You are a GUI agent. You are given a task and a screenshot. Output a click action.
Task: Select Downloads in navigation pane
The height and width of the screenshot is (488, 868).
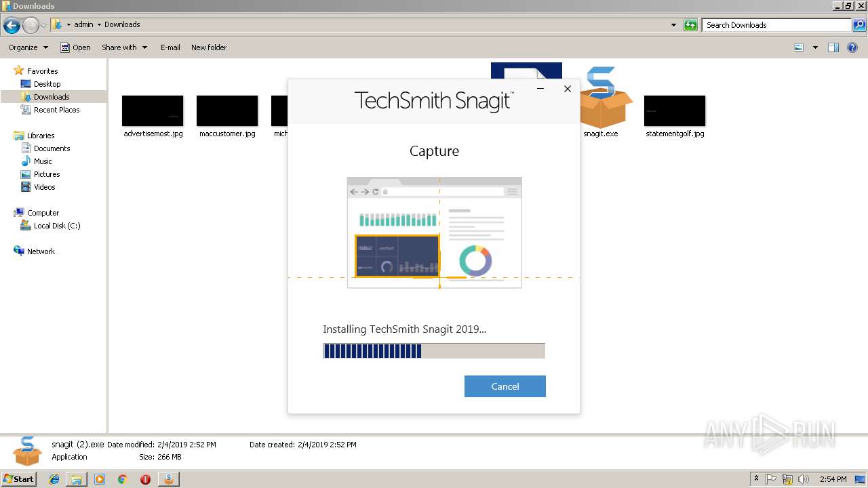(x=52, y=97)
